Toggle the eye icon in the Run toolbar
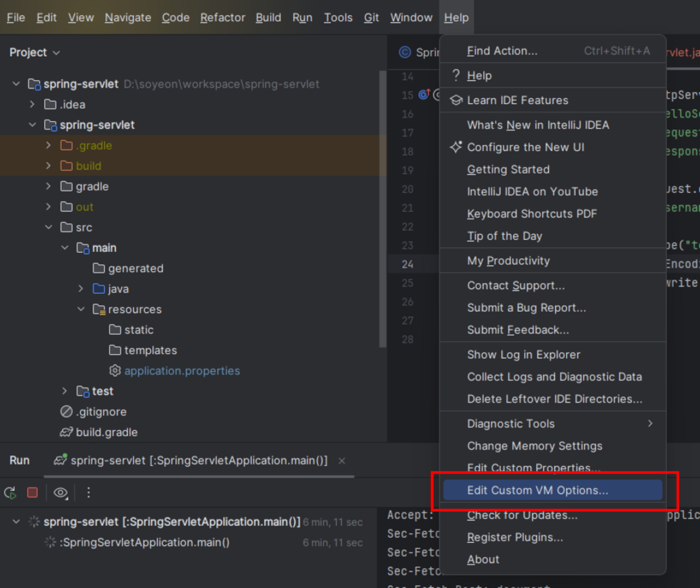Image resolution: width=700 pixels, height=588 pixels. (x=61, y=492)
